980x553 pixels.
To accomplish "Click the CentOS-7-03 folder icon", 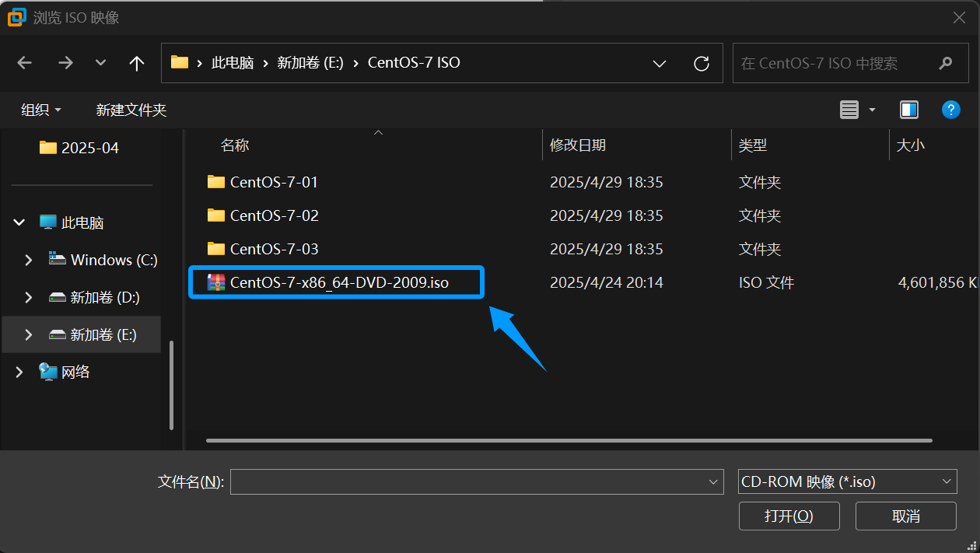I will click(216, 249).
